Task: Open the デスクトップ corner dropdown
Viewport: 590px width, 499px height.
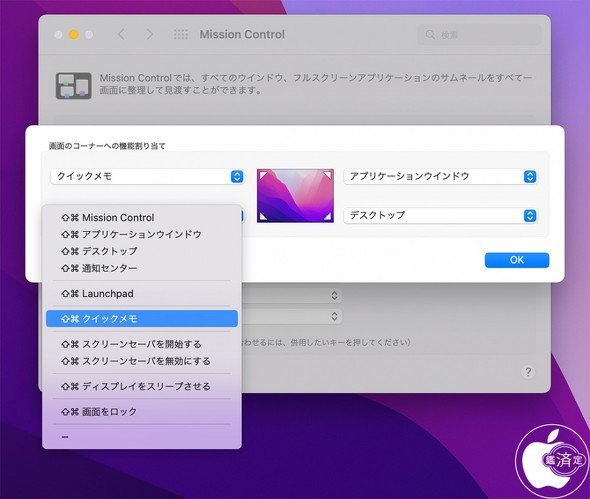Action: (440, 215)
